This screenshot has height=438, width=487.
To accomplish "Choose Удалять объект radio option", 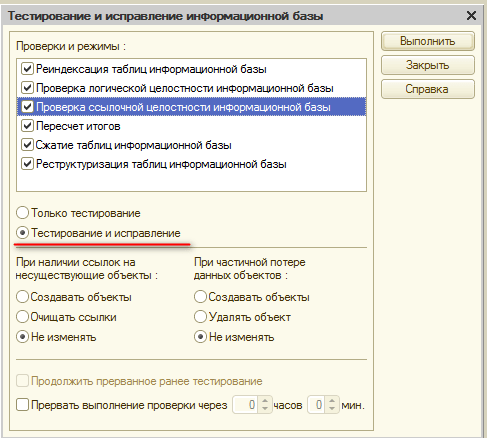I will [200, 317].
